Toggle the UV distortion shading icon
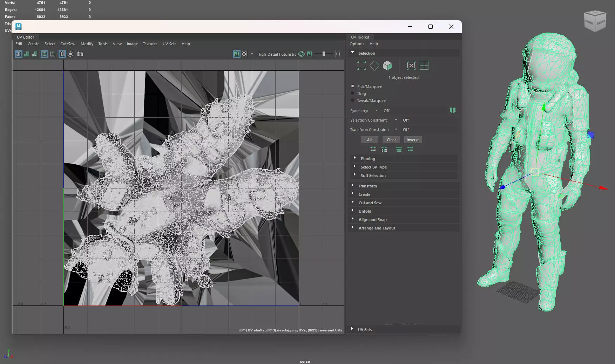The height and width of the screenshot is (364, 615). pos(35,54)
